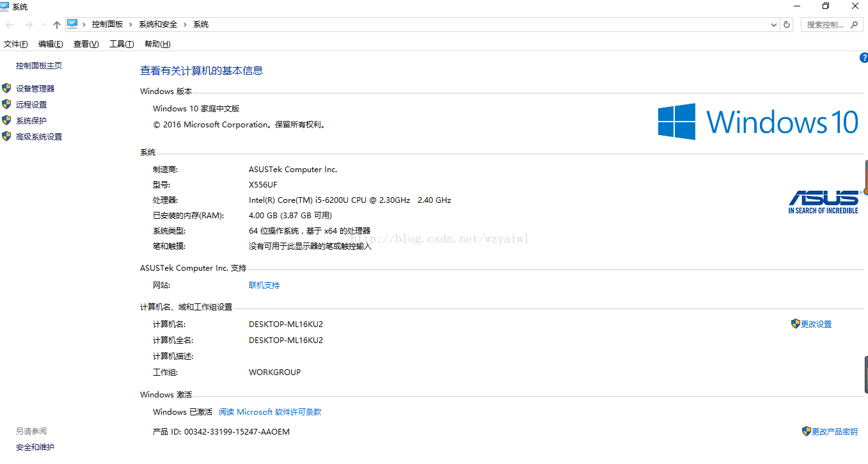
Task: Read the 阅读 Microsoft 软件许可条款 link
Action: click(x=270, y=412)
